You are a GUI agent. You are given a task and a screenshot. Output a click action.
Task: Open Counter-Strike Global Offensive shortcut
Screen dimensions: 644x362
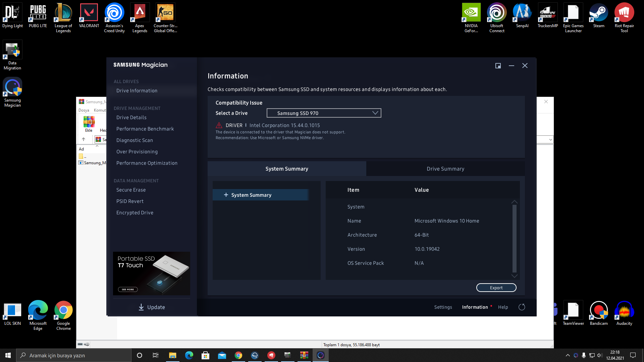165,18
